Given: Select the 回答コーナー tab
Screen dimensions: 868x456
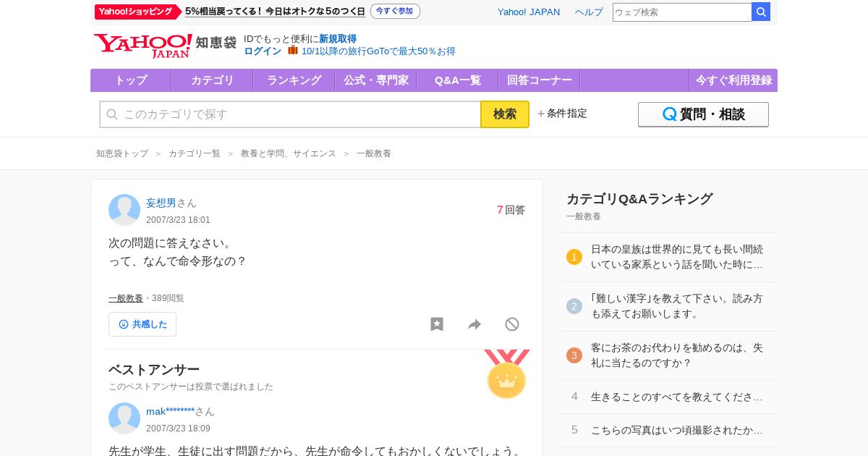Looking at the screenshot, I should click(540, 80).
